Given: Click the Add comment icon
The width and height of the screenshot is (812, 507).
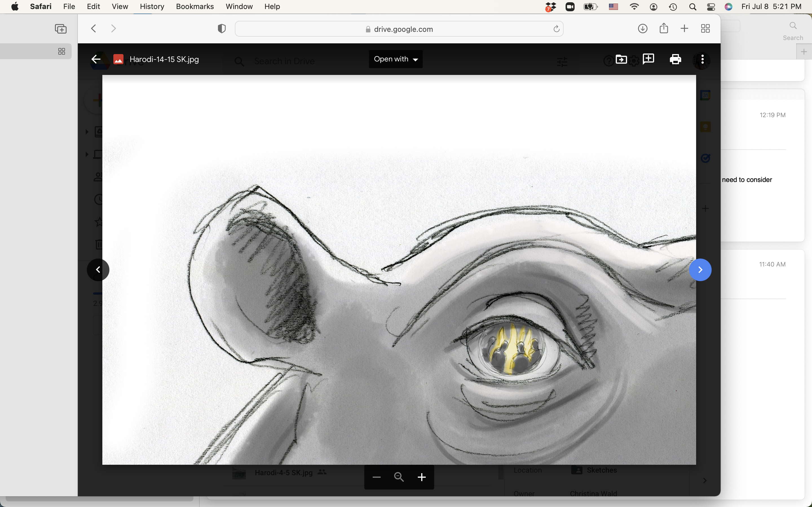Looking at the screenshot, I should [648, 59].
